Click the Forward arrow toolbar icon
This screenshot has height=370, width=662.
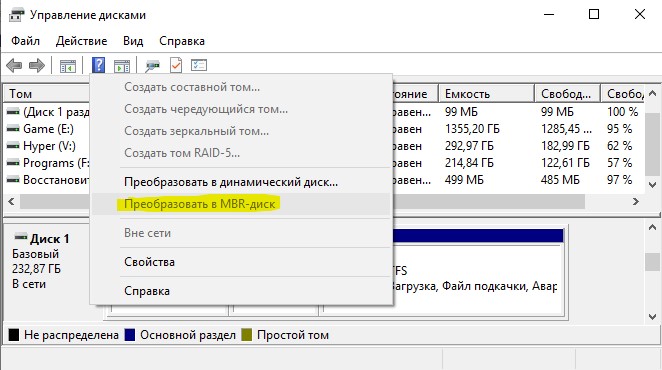37,65
